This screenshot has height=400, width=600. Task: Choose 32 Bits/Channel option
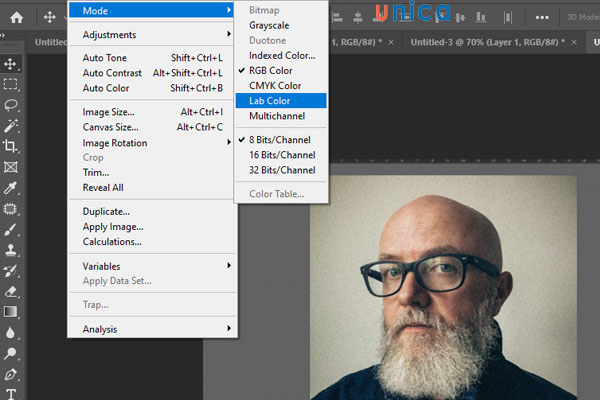click(x=281, y=170)
